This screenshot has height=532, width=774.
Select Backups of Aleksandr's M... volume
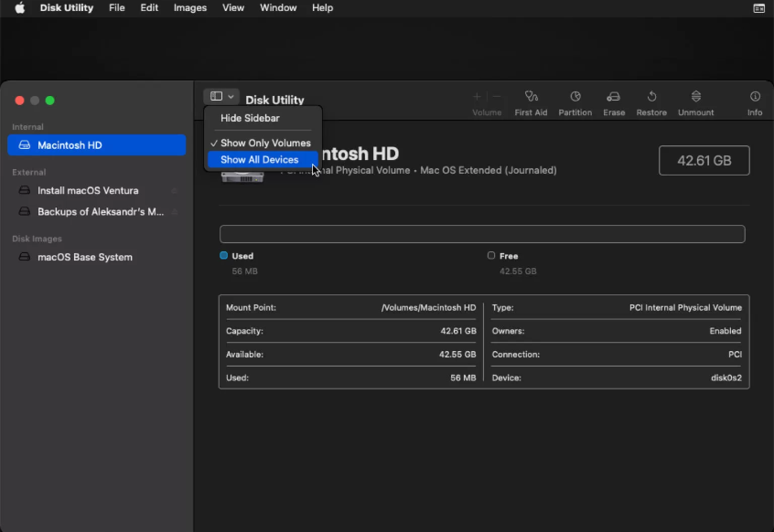(100, 212)
